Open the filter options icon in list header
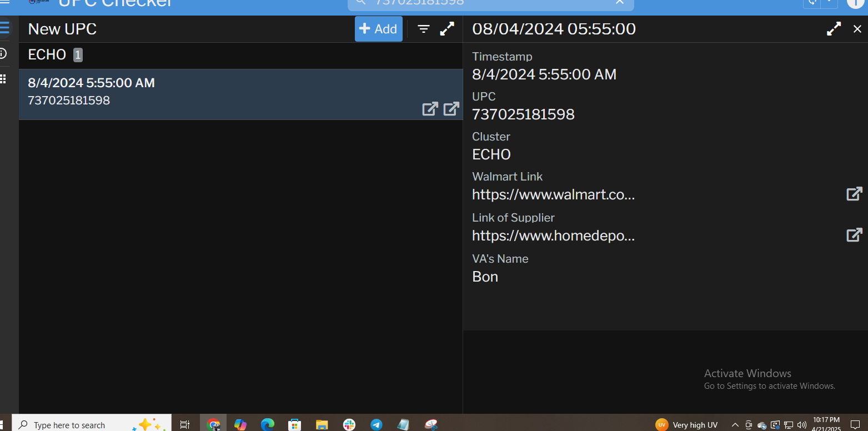868x431 pixels. [x=424, y=29]
